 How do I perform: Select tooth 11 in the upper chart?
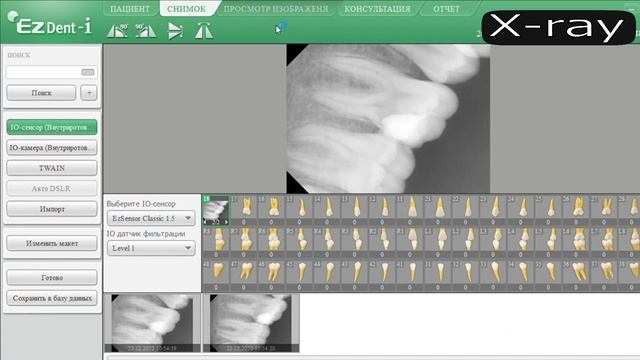point(410,210)
